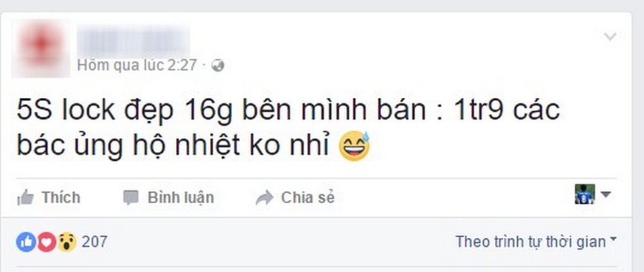Click the Bình luận text label
Screen dimensions: 644x272
point(180,198)
